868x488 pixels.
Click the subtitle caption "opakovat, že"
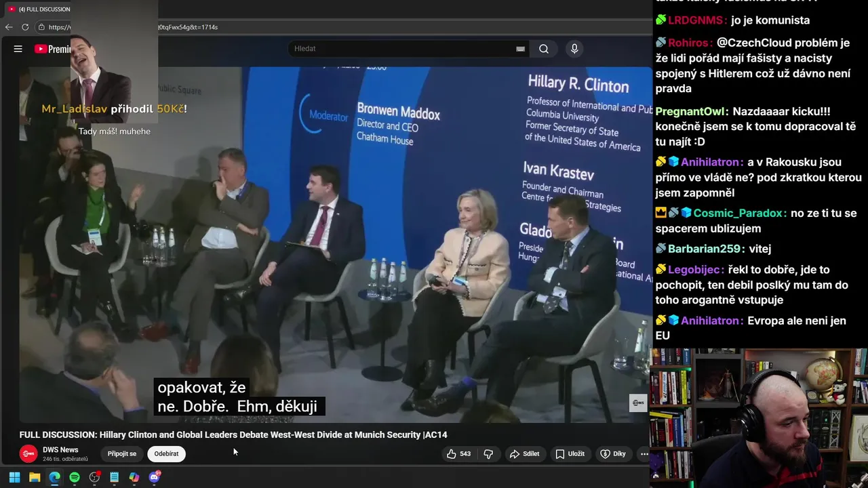[201, 388]
